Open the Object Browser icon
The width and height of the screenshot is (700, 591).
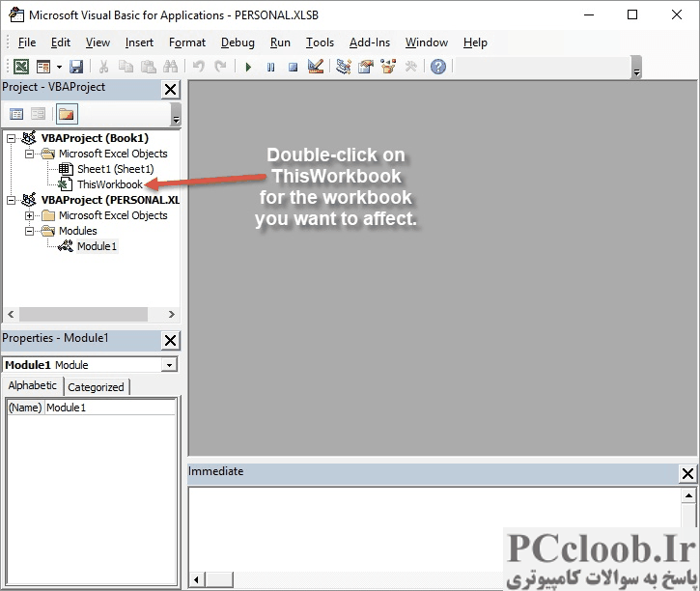[x=388, y=67]
